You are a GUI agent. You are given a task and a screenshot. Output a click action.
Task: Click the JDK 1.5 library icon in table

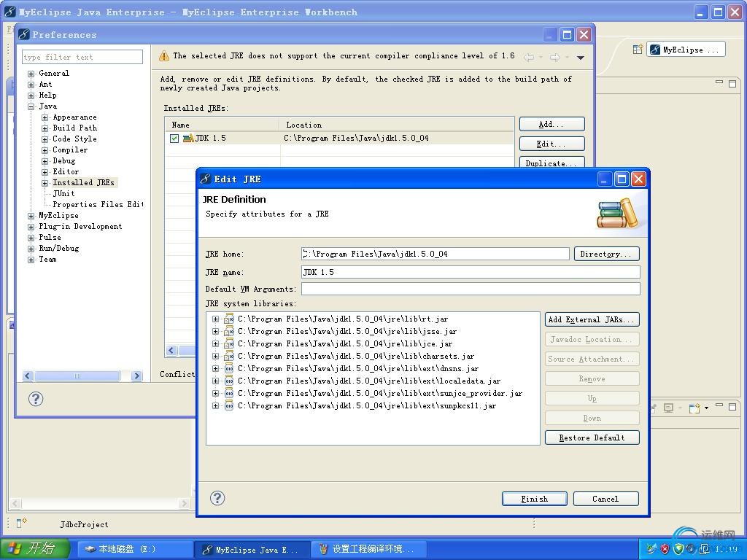(x=189, y=138)
